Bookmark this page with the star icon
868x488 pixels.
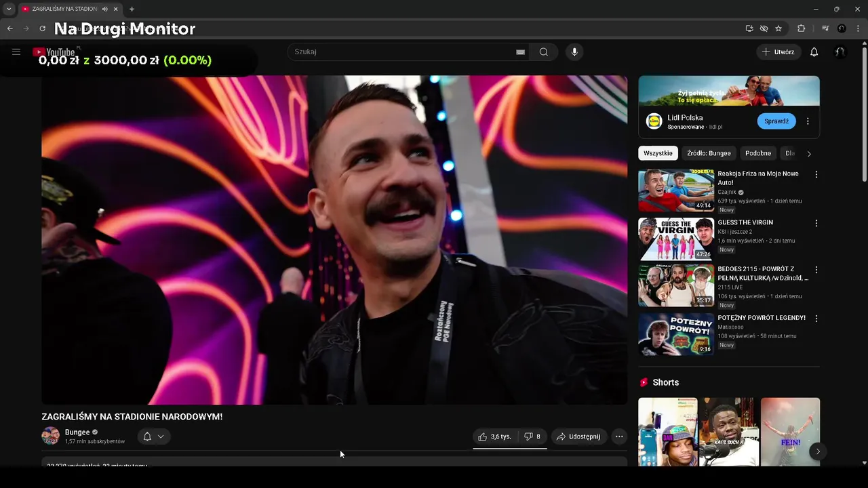click(x=778, y=28)
